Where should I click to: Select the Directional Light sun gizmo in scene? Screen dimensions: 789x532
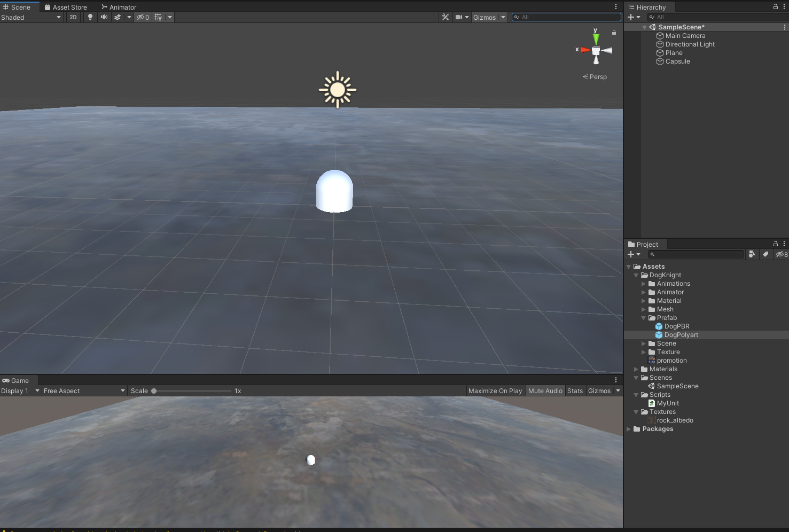tap(338, 90)
